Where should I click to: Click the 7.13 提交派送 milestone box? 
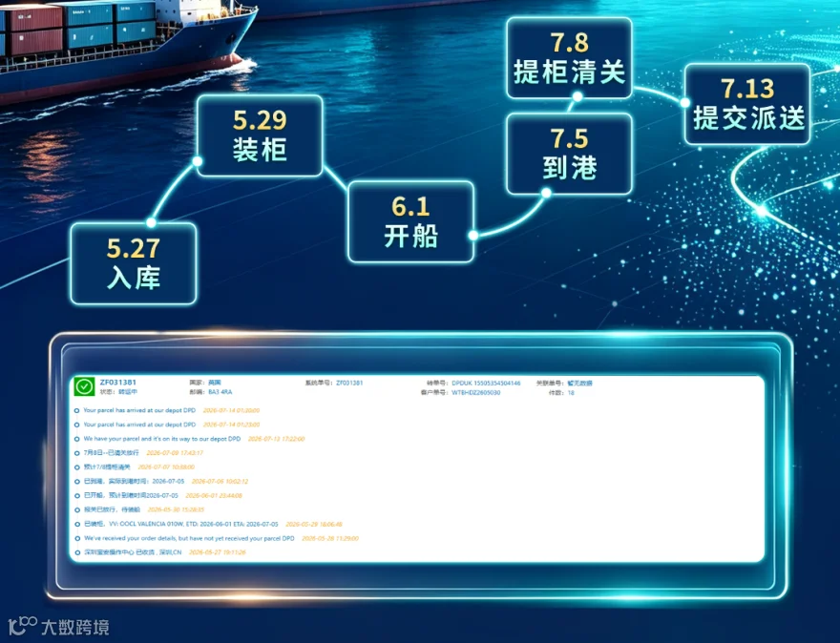747,104
